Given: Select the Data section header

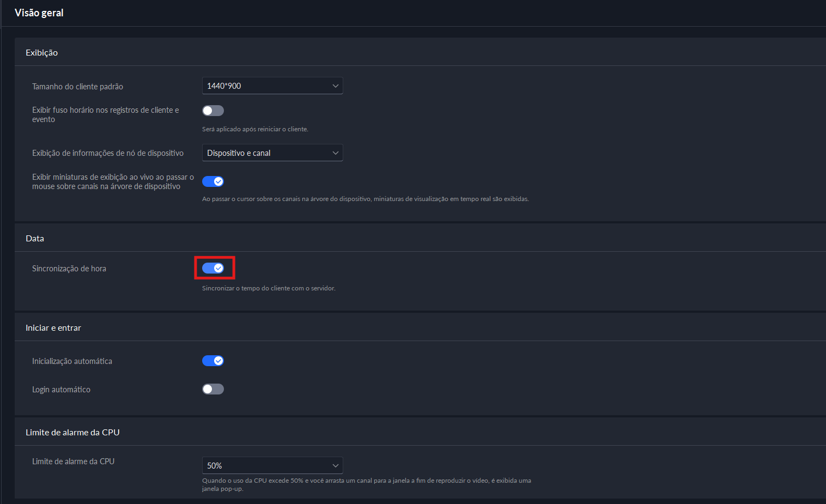Looking at the screenshot, I should click(35, 239).
